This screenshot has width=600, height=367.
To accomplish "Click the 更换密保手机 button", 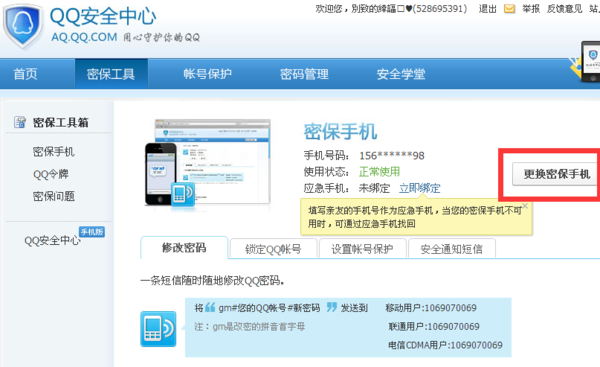I will (556, 174).
